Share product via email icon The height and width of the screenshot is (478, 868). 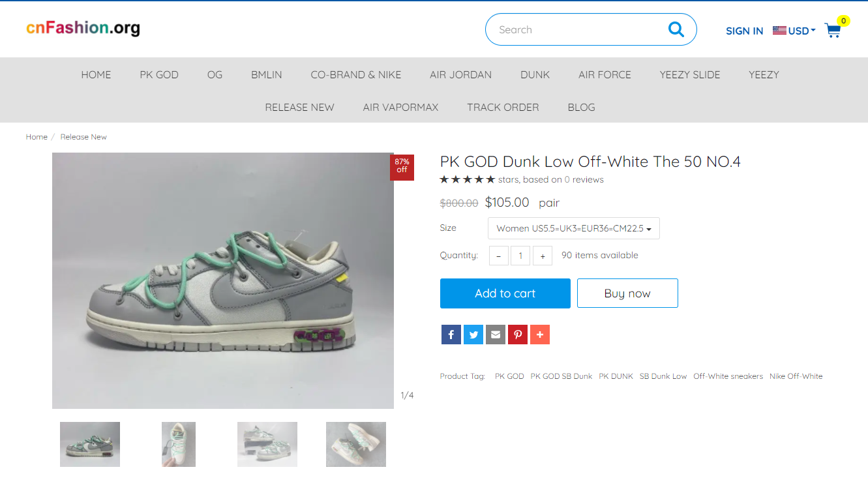[496, 335]
